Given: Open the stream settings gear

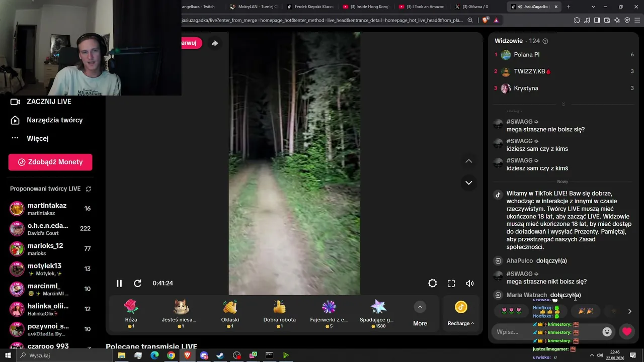Looking at the screenshot, I should [x=432, y=283].
